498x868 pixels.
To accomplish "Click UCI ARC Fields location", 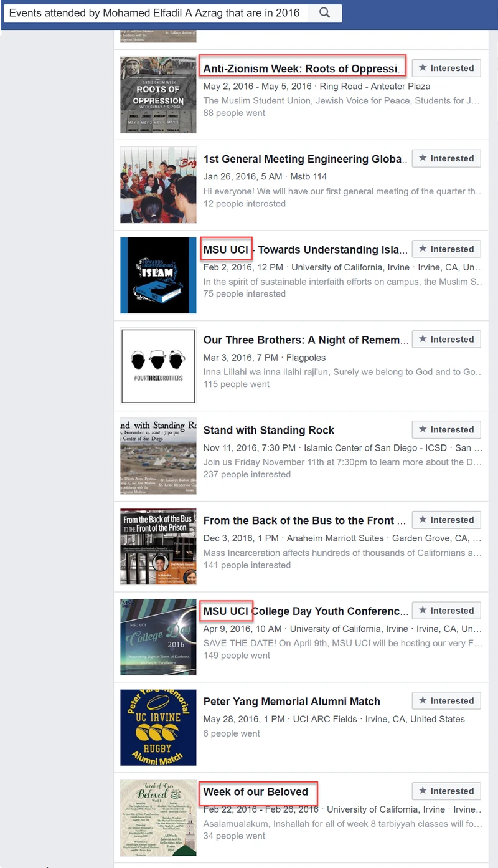I will [324, 719].
